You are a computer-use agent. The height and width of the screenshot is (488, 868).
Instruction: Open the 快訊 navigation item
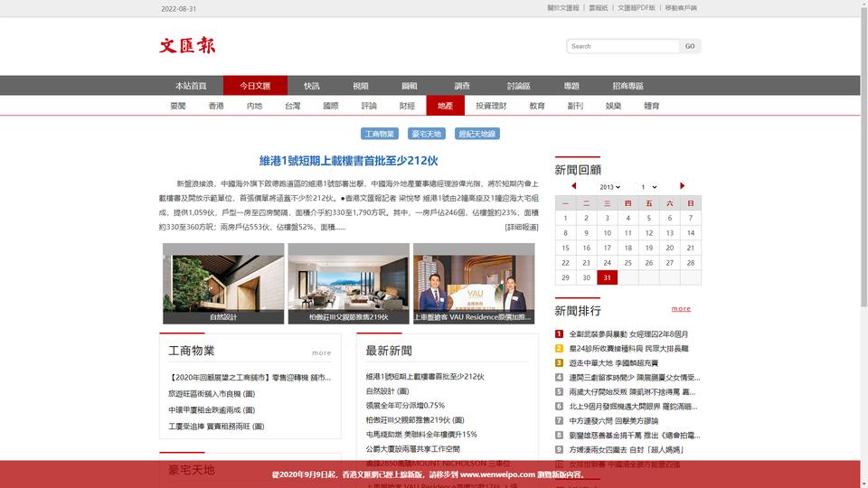312,86
